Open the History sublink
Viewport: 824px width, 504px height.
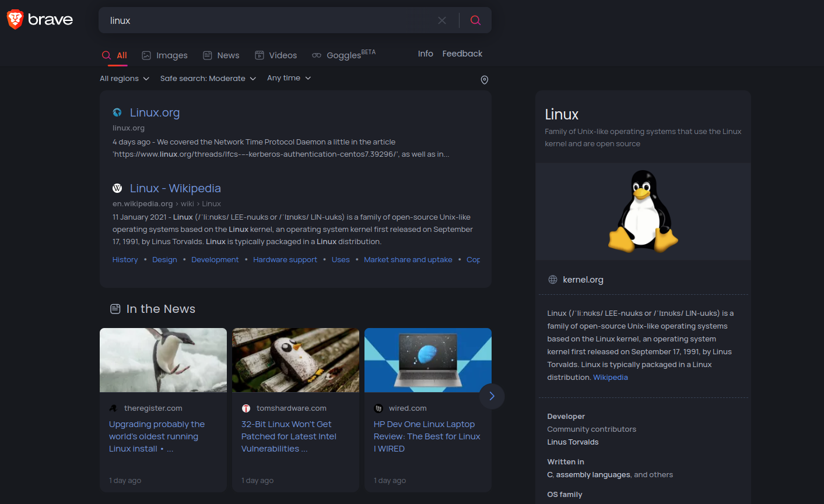pyautogui.click(x=125, y=260)
